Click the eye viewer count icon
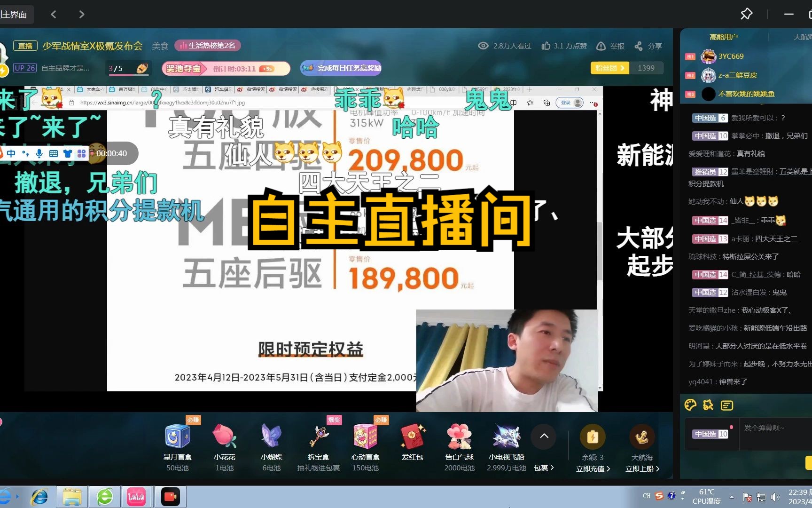 [x=483, y=46]
